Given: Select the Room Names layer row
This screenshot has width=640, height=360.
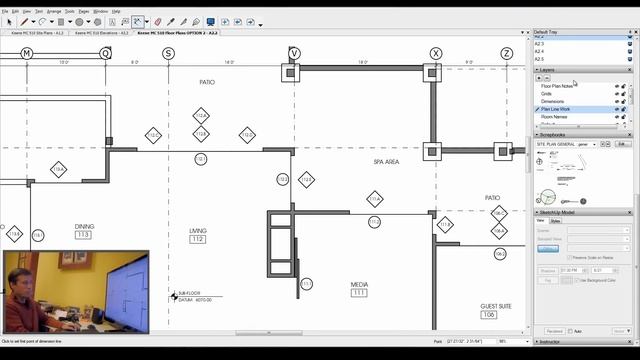Looking at the screenshot, I should click(580, 117).
